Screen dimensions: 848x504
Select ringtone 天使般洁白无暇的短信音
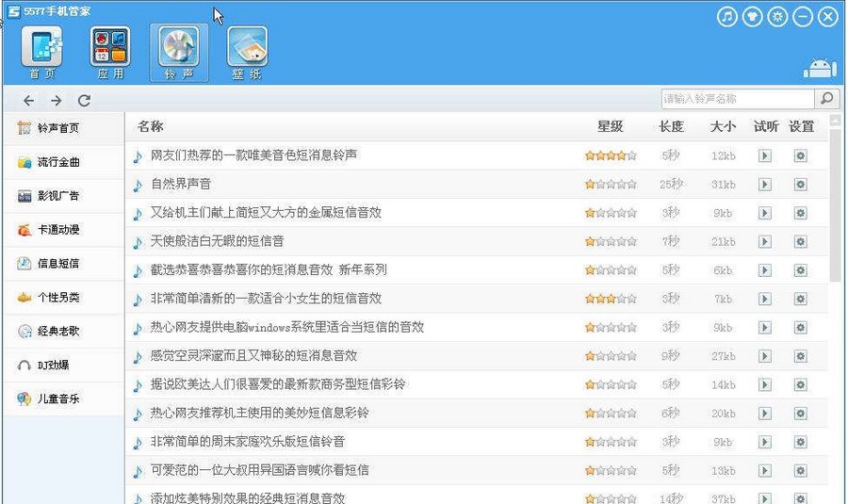pos(218,241)
